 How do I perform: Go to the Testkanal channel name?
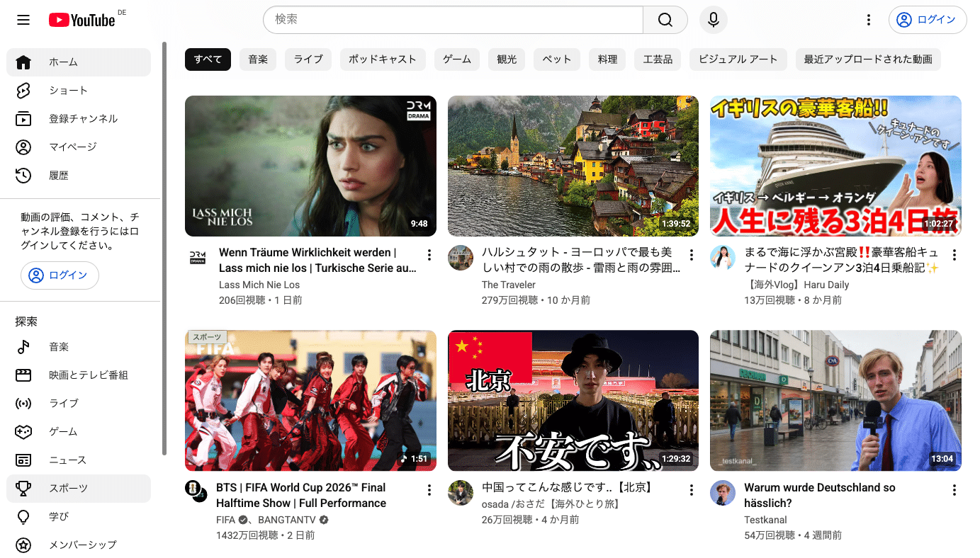(x=765, y=520)
